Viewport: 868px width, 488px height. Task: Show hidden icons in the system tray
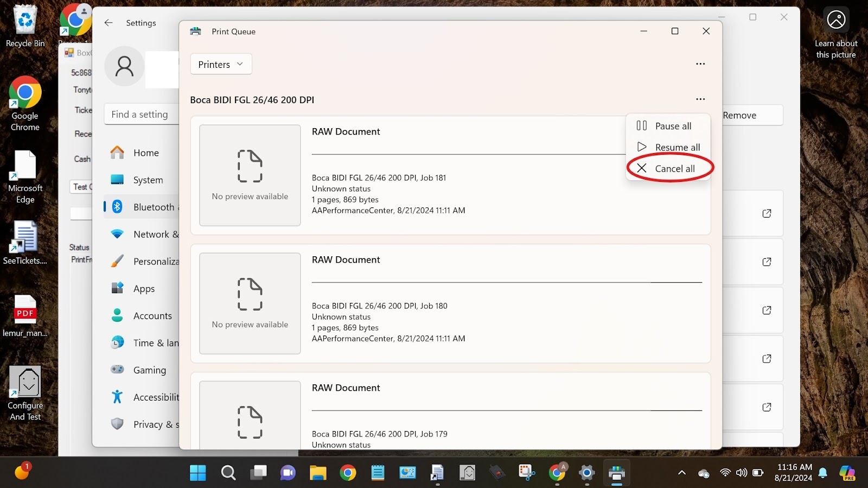coord(682,473)
